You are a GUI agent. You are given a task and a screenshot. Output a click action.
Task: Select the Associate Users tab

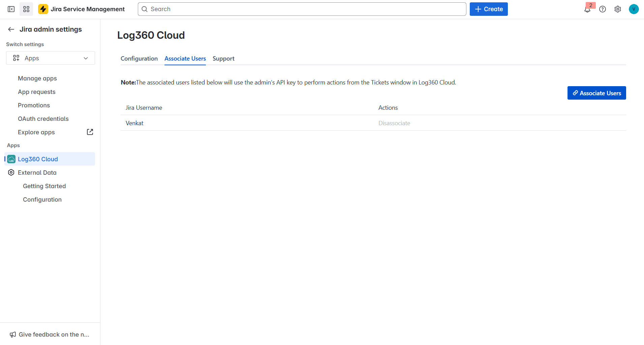coord(185,58)
